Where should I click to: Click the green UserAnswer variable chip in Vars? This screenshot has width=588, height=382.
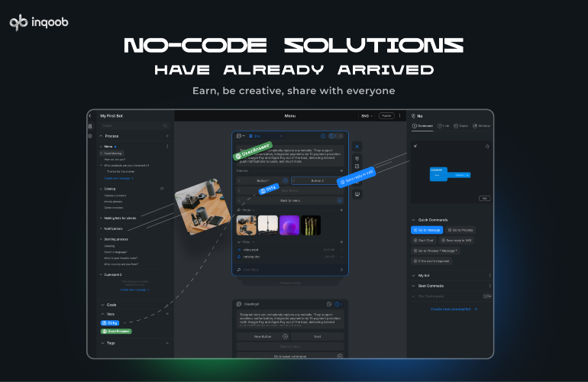coord(116,332)
